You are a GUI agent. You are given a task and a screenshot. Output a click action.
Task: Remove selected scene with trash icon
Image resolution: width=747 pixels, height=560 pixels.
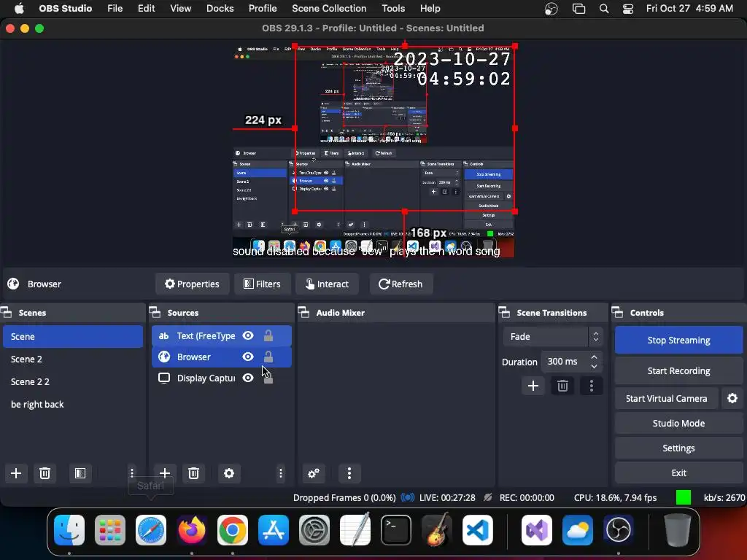(44, 473)
